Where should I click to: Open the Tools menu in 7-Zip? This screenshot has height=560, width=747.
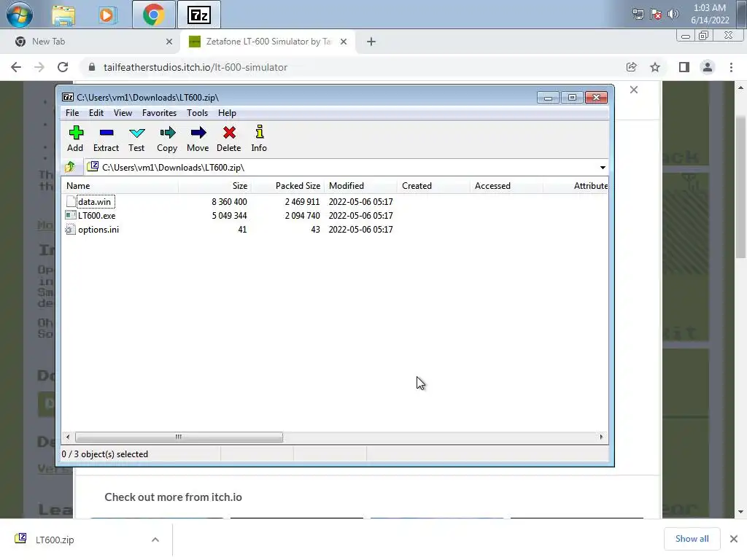pyautogui.click(x=197, y=113)
